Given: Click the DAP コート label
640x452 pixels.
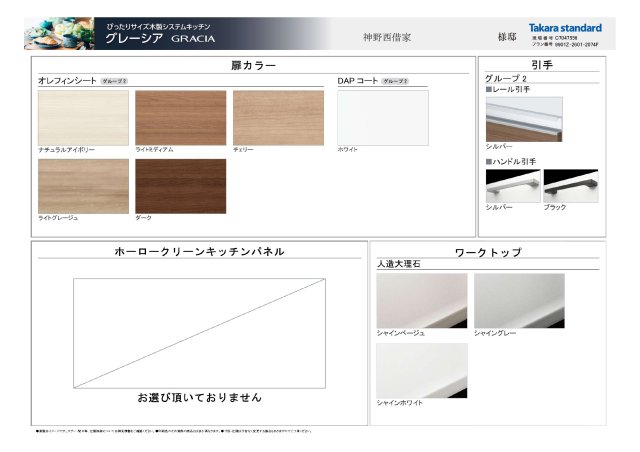Looking at the screenshot, I should point(358,80).
